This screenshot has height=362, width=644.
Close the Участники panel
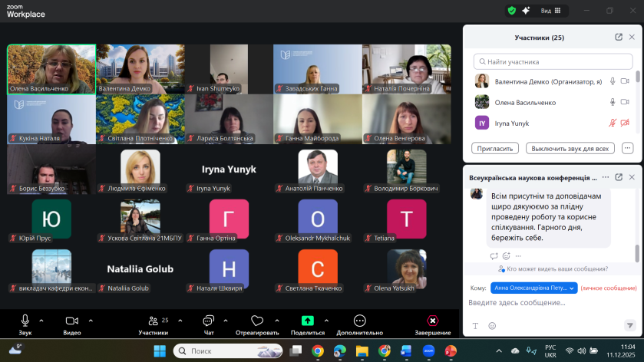click(x=632, y=38)
